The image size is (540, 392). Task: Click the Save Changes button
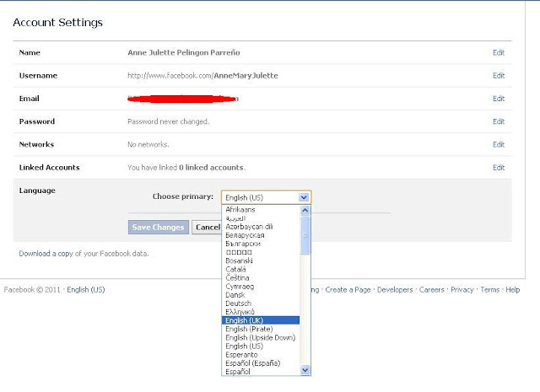pos(159,227)
